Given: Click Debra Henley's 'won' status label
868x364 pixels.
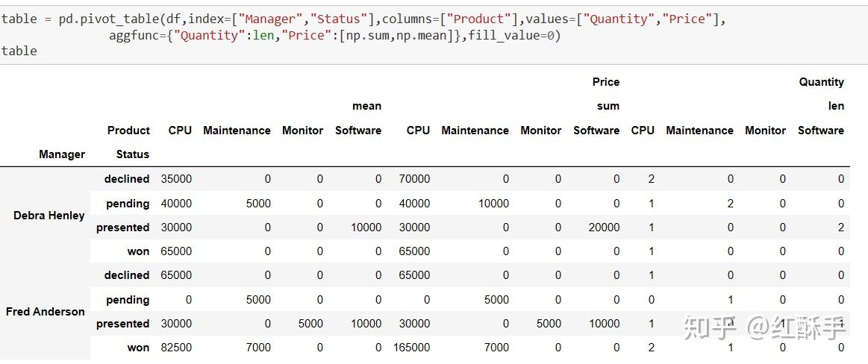Looking at the screenshot, I should [x=138, y=251].
